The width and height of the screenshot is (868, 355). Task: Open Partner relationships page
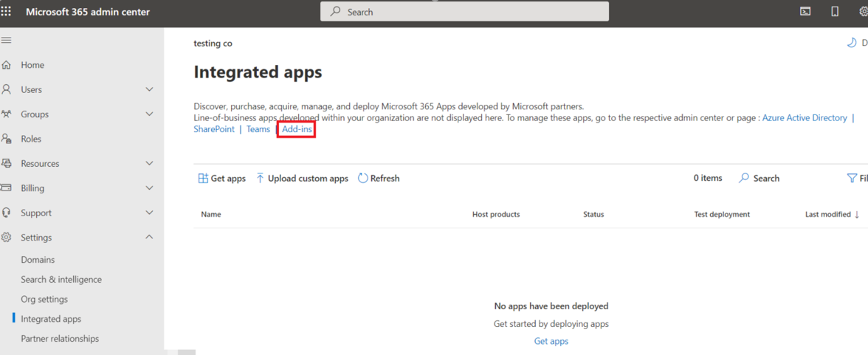click(60, 338)
